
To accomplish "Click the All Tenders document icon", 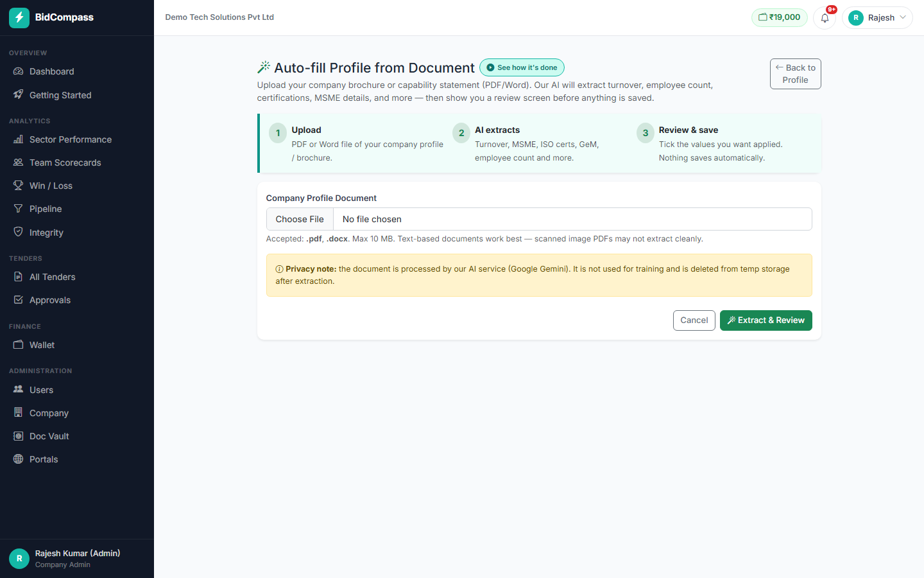I will pyautogui.click(x=18, y=277).
